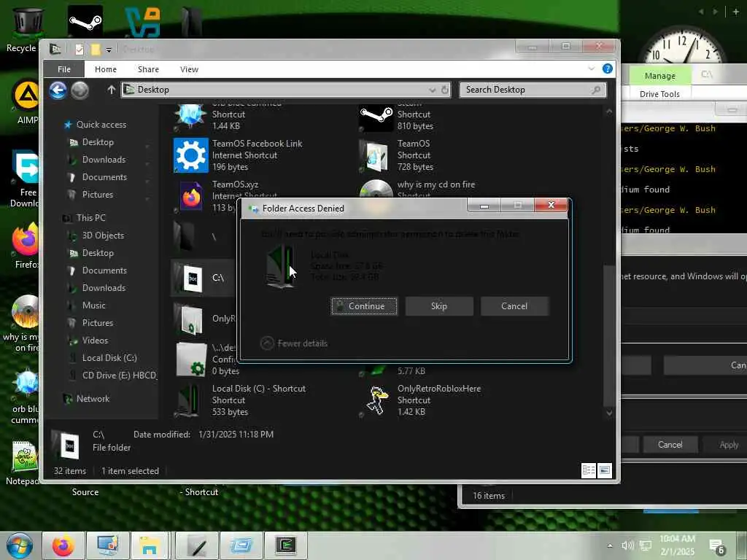Select the TeamOS shortcut file icon
Viewport: 747px width, 560px height.
click(375, 155)
